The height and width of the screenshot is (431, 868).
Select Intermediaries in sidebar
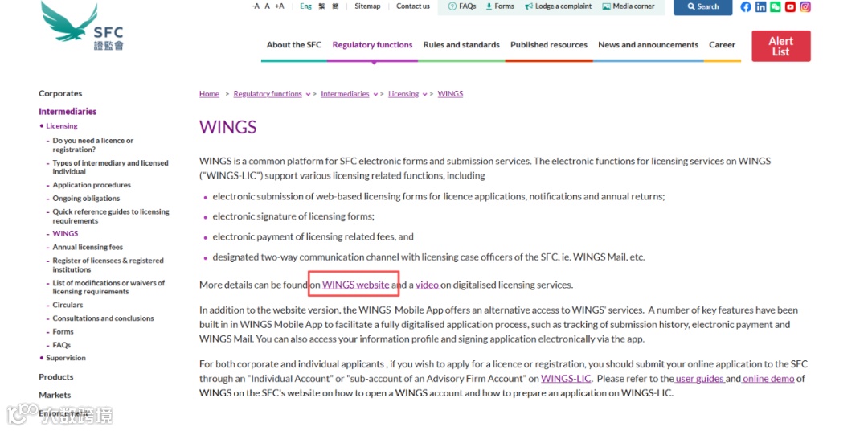[68, 111]
